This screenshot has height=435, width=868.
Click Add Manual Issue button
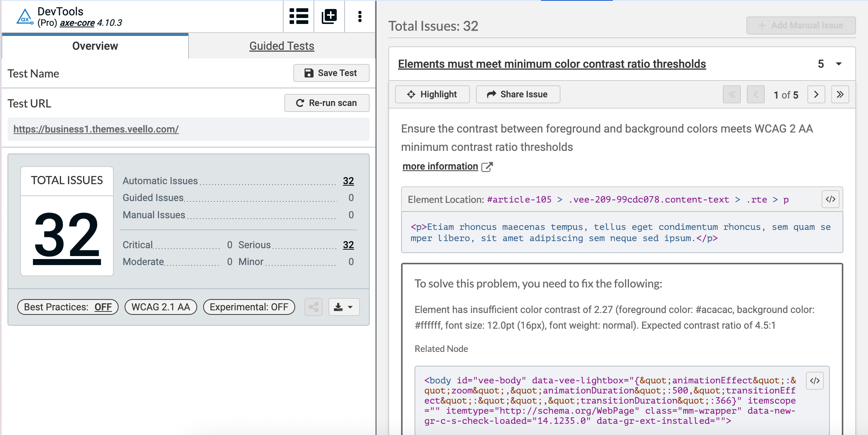pyautogui.click(x=801, y=25)
